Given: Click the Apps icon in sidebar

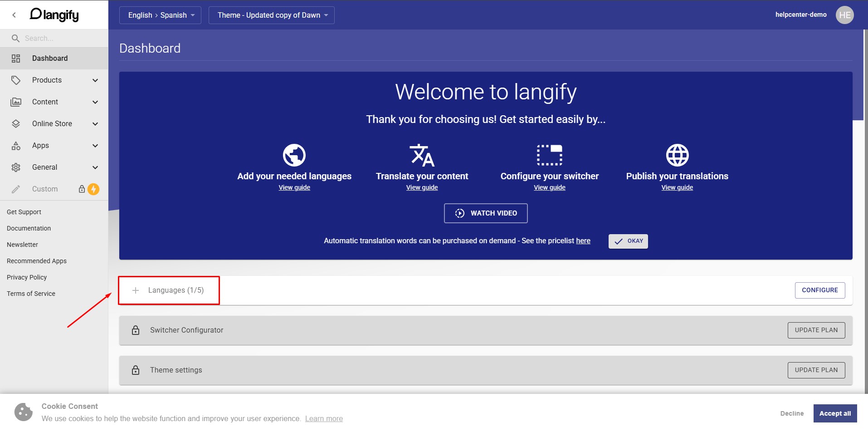Looking at the screenshot, I should click(16, 145).
